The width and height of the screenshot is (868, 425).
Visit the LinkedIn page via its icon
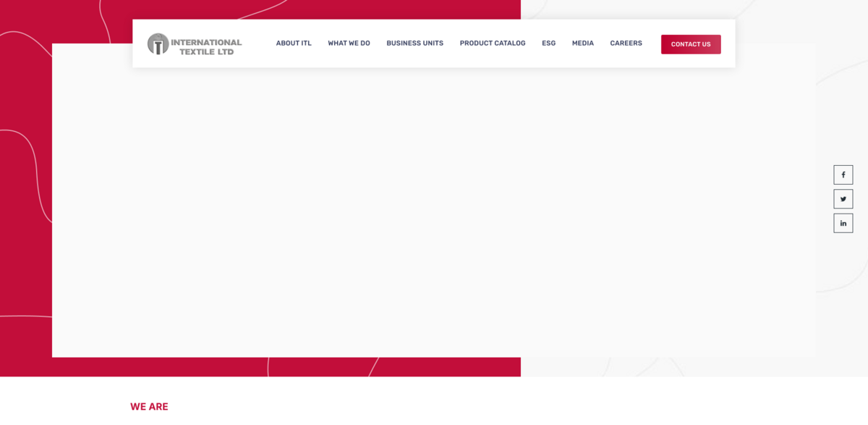point(843,223)
